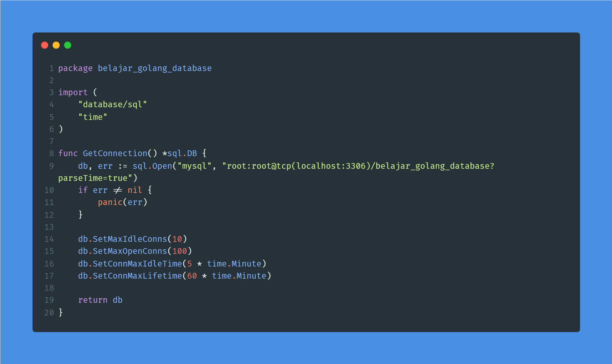Click SetConnMaxIdleTime method on line 16

coord(137,264)
